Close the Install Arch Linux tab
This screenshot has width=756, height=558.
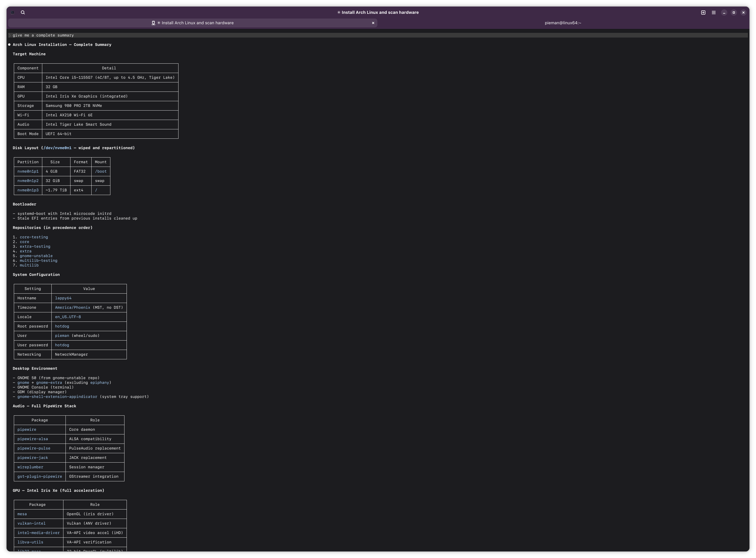(373, 23)
